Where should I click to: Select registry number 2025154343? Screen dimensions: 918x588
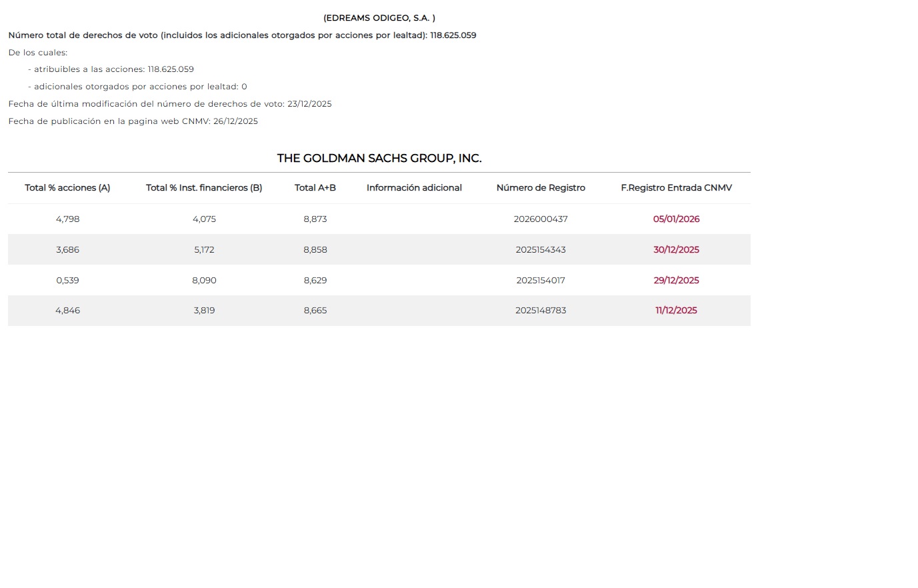(x=541, y=249)
